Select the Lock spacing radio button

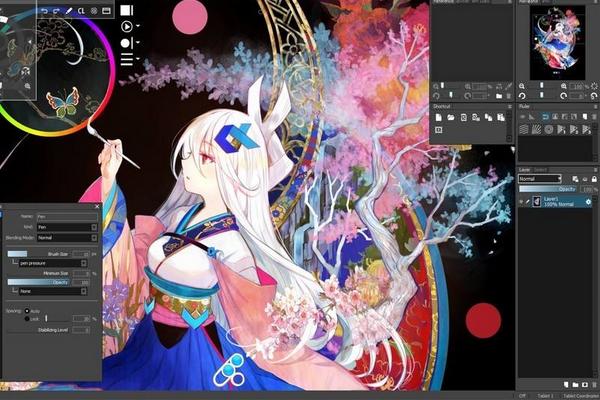click(27, 318)
